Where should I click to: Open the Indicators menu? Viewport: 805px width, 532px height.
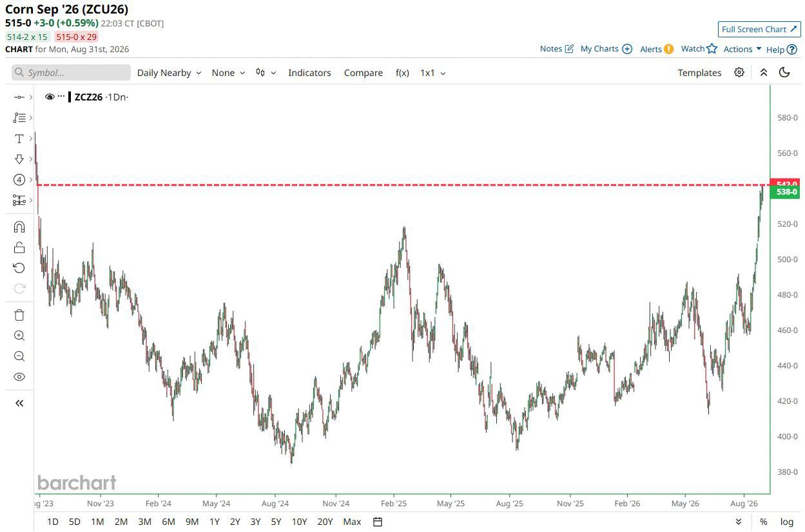tap(309, 73)
